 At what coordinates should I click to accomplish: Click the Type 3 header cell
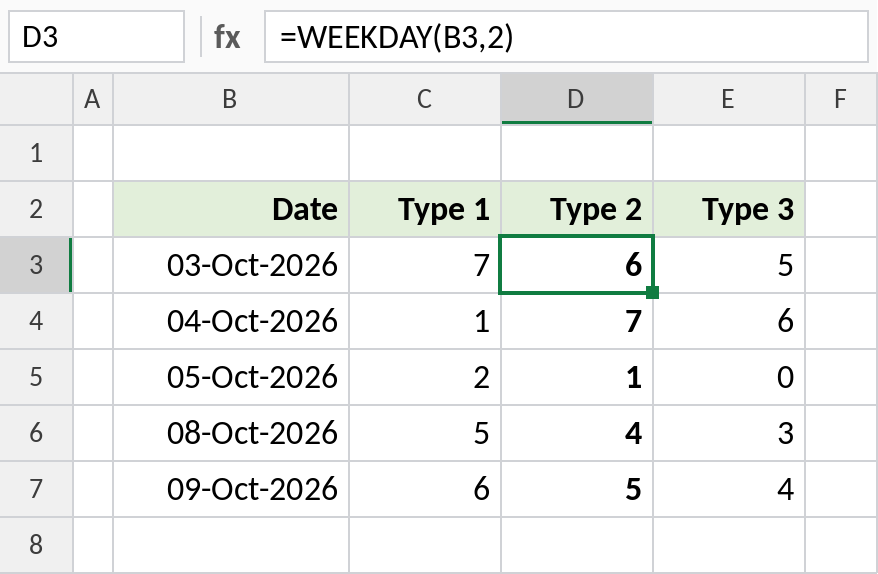coord(729,209)
